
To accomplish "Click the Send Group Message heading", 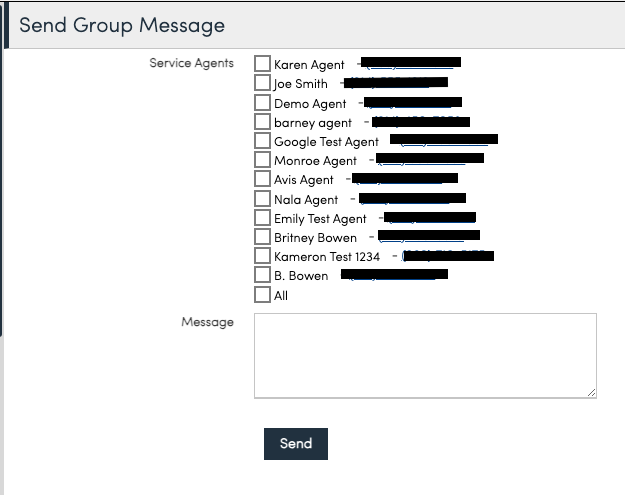I will click(122, 26).
